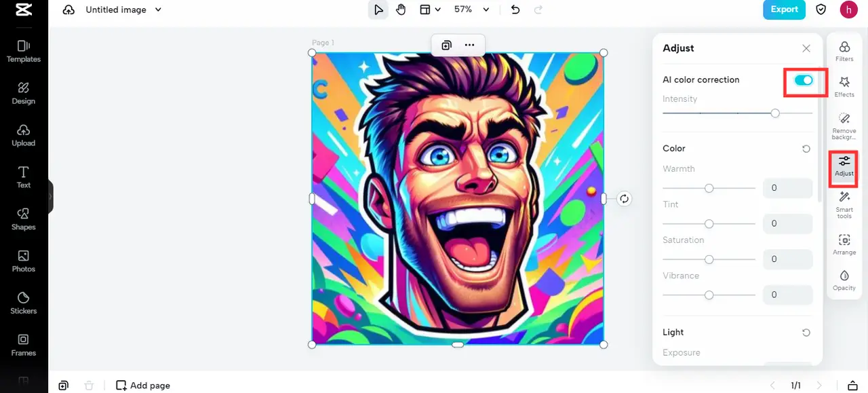Viewport: 868px width, 393px height.
Task: Open the Frames sidebar panel
Action: click(24, 345)
